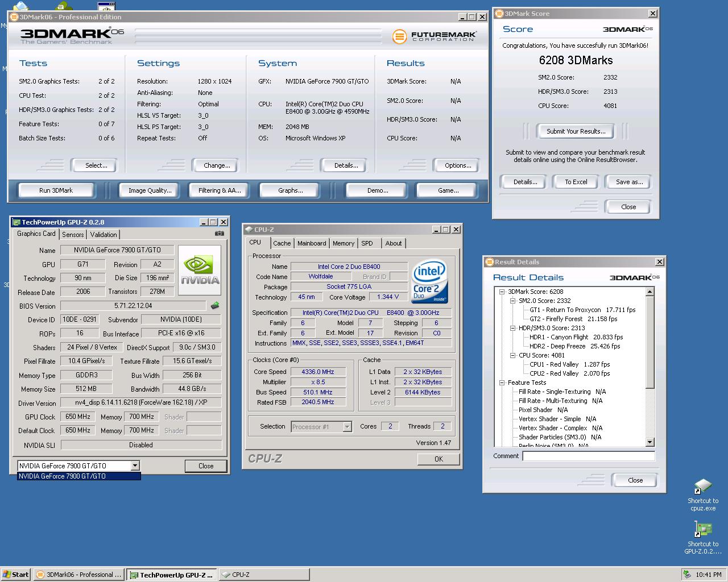This screenshot has height=582, width=728.
Task: Click the Intel Core 2 Duo logo
Action: click(429, 281)
